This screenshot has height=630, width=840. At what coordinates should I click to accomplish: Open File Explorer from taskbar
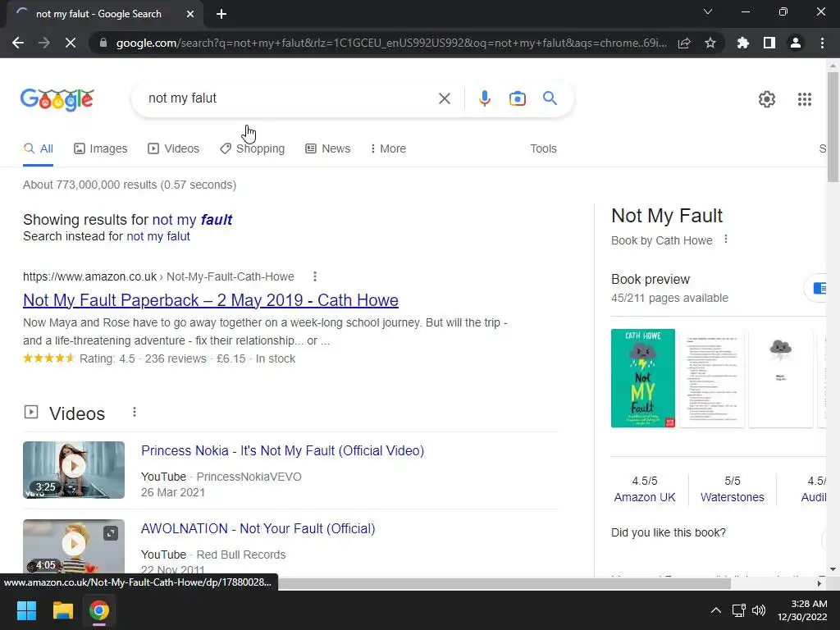click(62, 610)
